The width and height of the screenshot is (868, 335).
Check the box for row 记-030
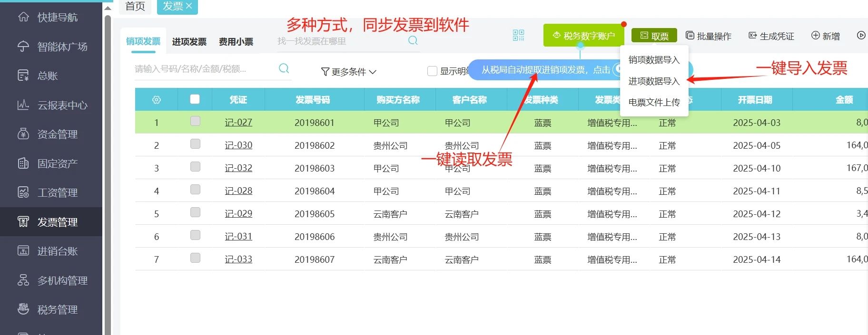(x=195, y=144)
